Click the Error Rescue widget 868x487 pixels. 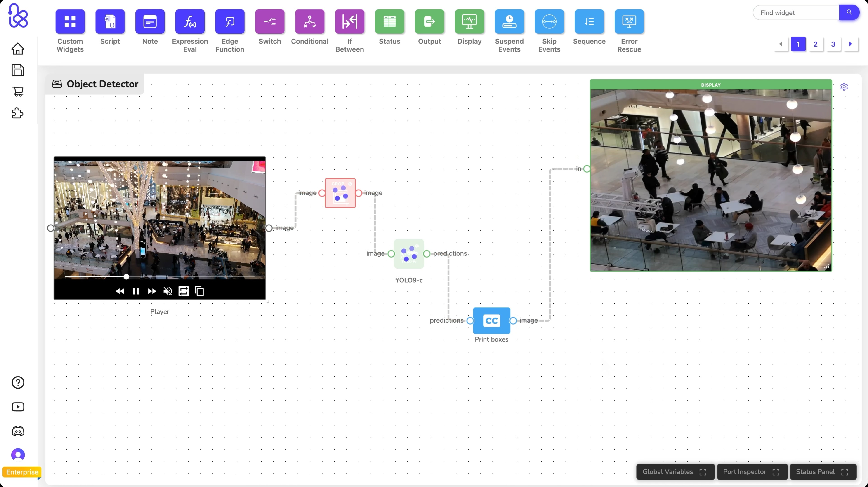[x=629, y=22]
